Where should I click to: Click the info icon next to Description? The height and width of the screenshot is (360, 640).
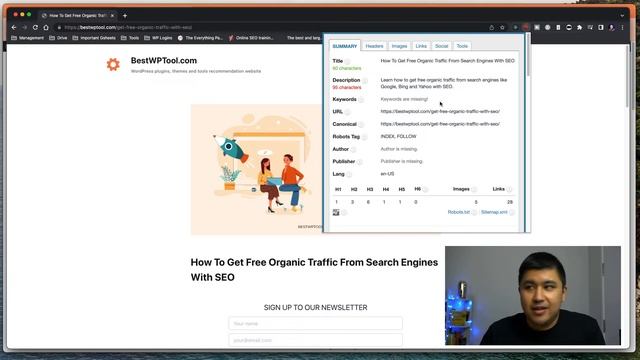pos(364,80)
